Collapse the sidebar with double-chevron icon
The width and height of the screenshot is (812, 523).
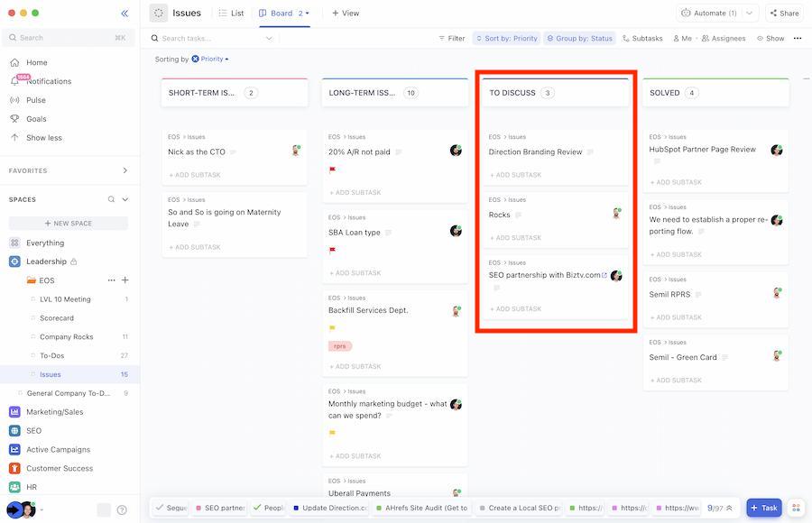(125, 14)
